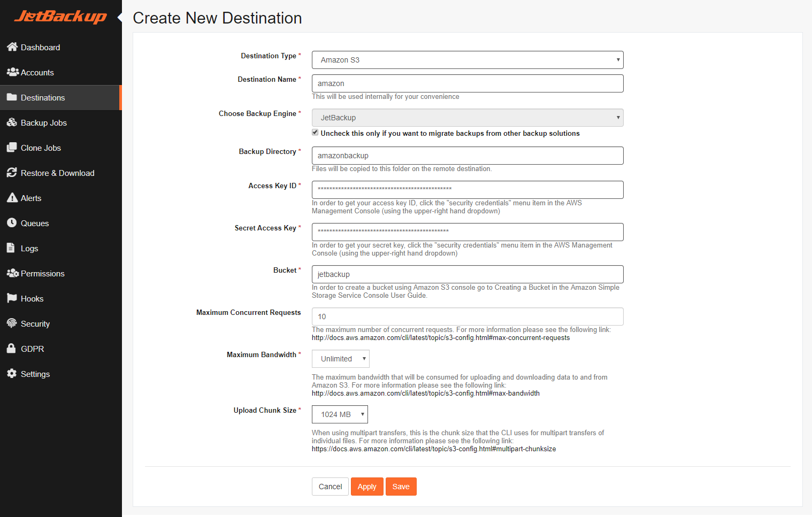
Task: Click the Cancel button
Action: (330, 487)
